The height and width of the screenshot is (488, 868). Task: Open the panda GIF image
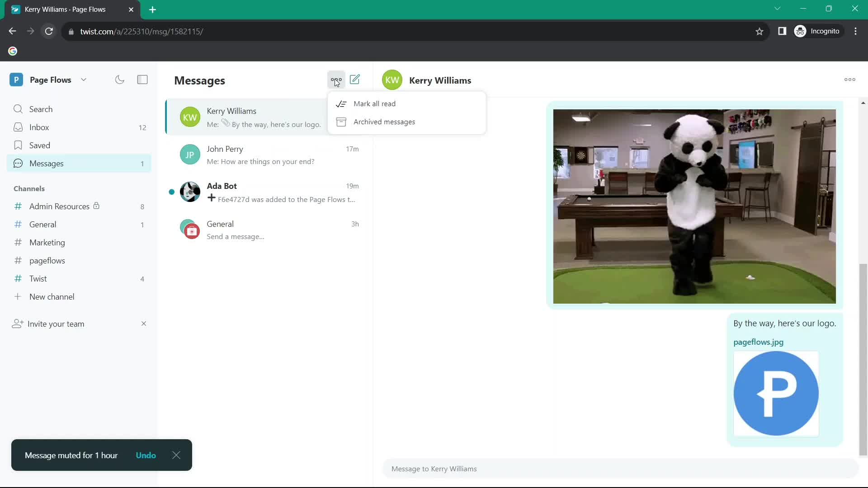click(x=694, y=206)
